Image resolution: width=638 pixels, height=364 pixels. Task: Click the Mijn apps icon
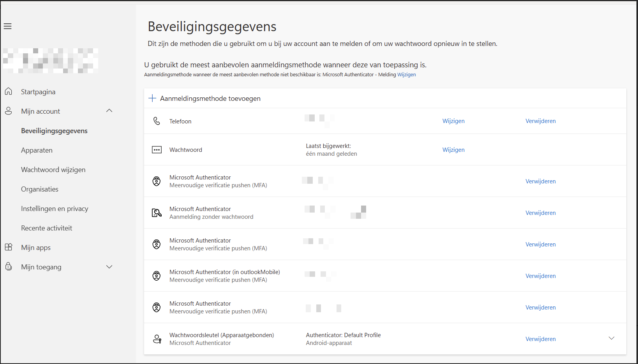pos(9,247)
